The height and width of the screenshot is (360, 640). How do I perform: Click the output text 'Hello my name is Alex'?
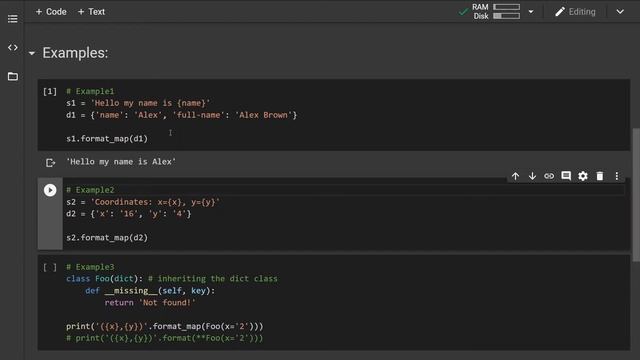pos(121,162)
